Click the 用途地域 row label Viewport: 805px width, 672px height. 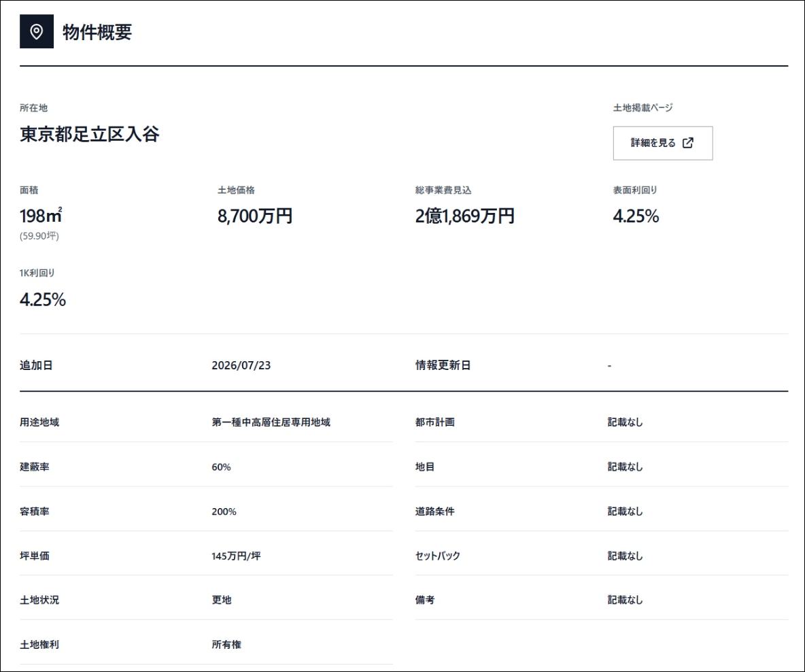point(39,422)
